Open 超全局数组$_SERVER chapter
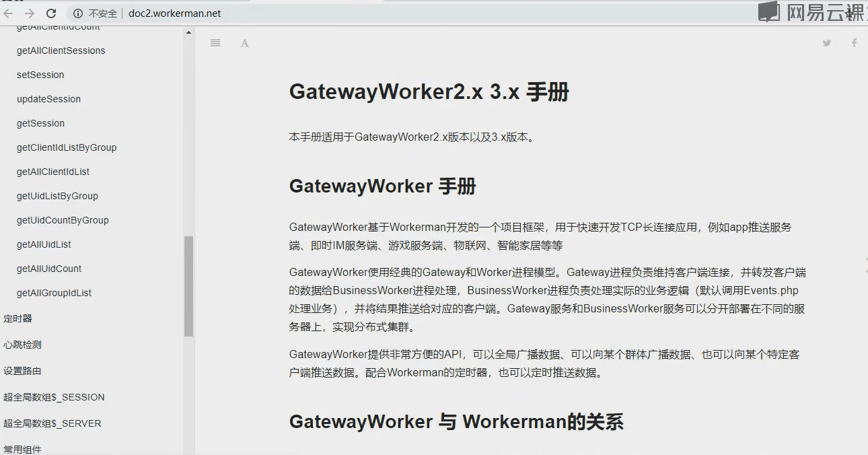 pyautogui.click(x=52, y=423)
